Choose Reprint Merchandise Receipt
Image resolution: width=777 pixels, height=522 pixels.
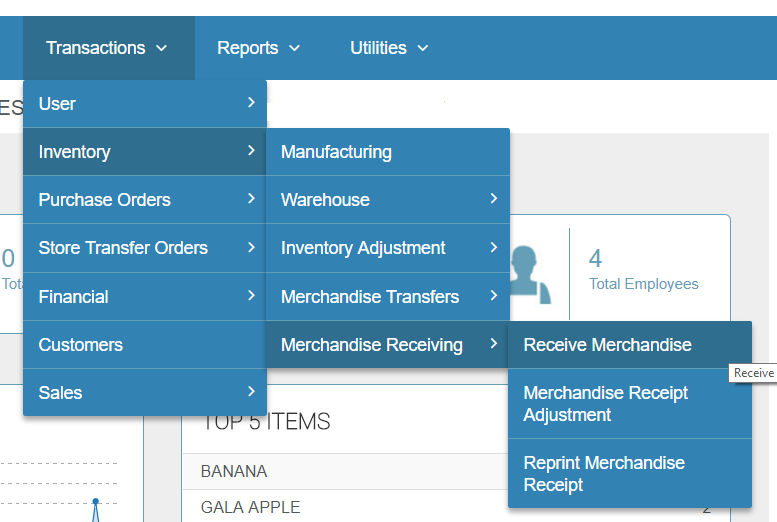pyautogui.click(x=630, y=473)
